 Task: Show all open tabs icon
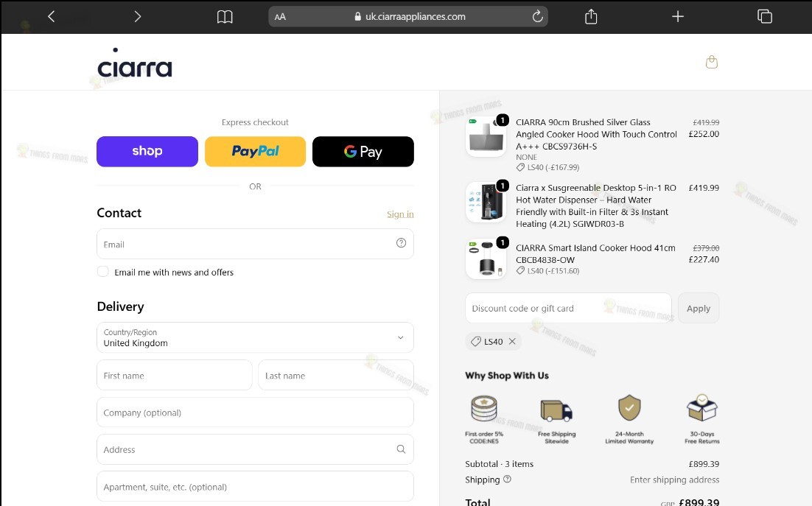pyautogui.click(x=764, y=16)
